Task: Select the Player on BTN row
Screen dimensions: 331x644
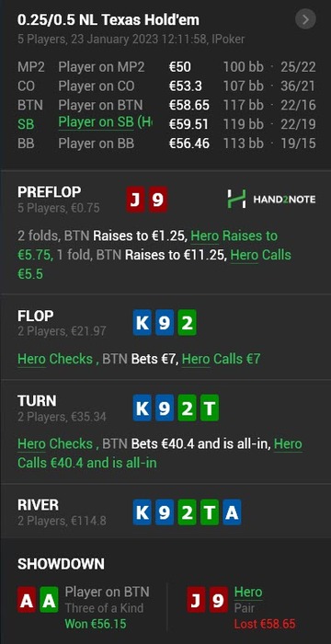Action: pos(166,105)
